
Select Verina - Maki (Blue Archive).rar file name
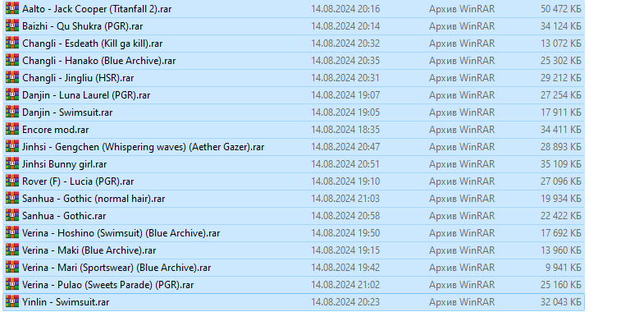tap(89, 250)
